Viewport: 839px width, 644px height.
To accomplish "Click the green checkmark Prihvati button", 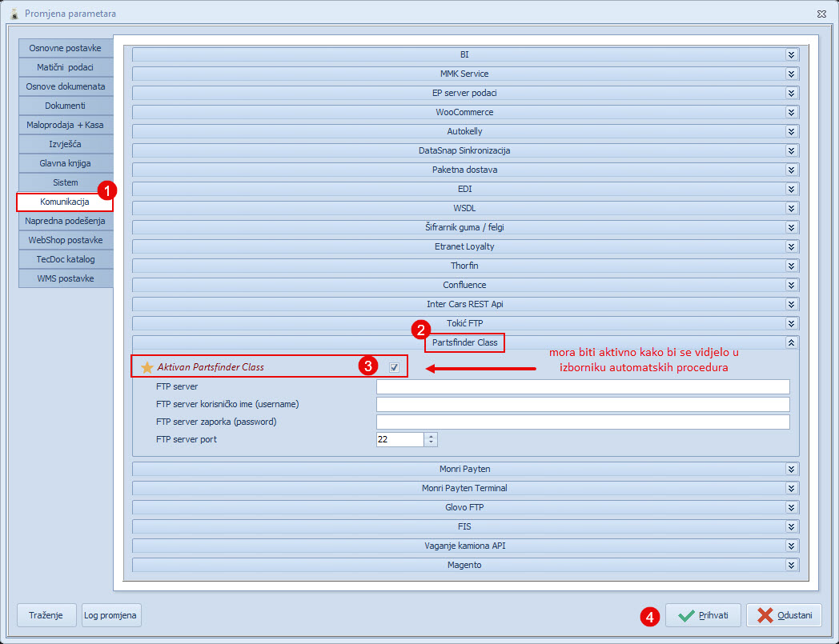I will tap(703, 615).
